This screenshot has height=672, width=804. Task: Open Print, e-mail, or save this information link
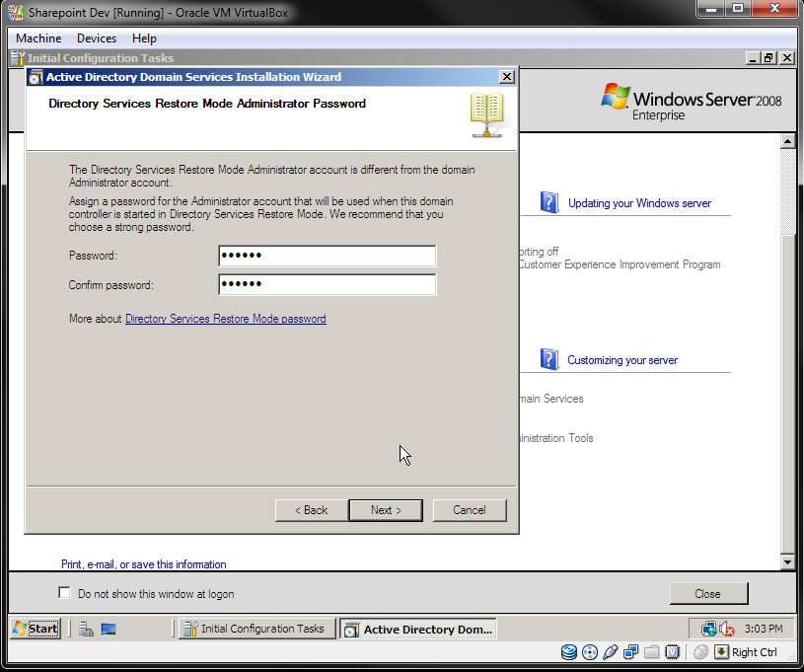(x=144, y=564)
